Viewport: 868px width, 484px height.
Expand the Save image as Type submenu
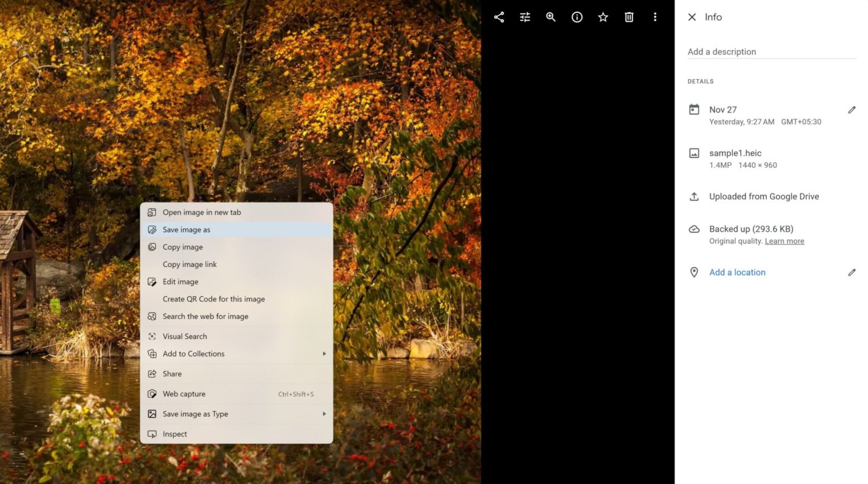click(x=194, y=413)
